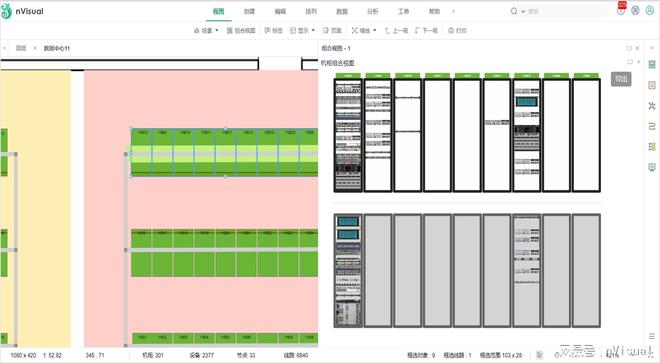660x363 pixels.
Task: Switch to the 创建 (Create) tab
Action: [x=249, y=12]
